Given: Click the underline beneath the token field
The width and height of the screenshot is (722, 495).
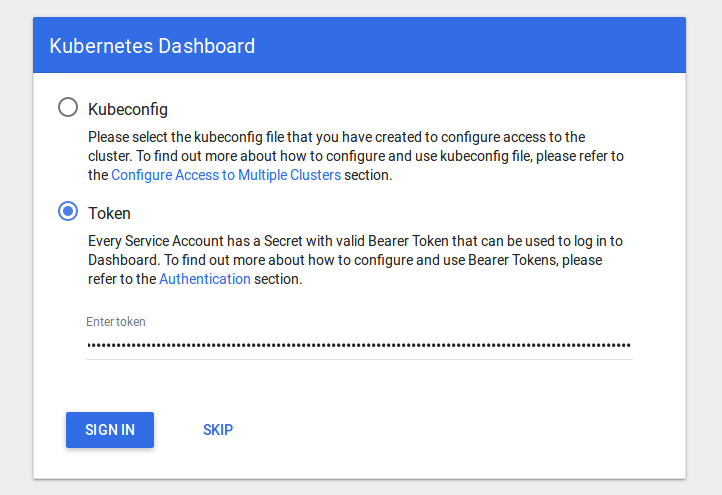Looking at the screenshot, I should click(359, 359).
